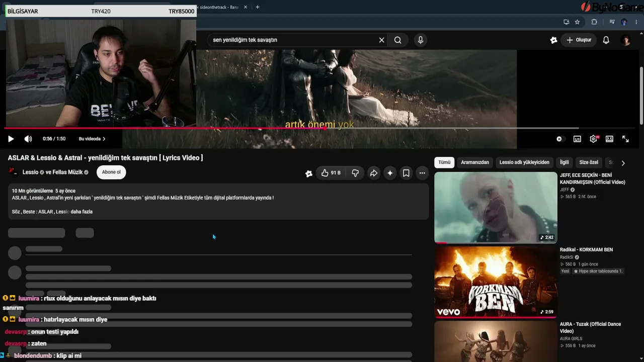The height and width of the screenshot is (362, 644).
Task: Open the Chrome three-dot menu
Action: [636, 22]
